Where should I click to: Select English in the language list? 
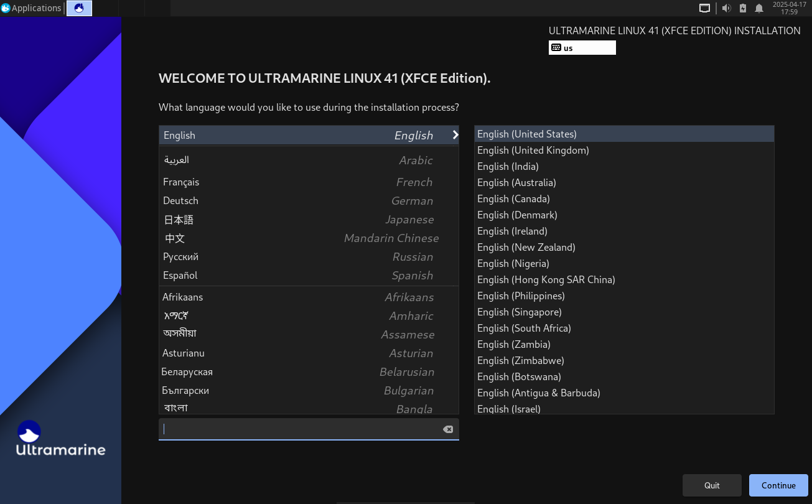pos(309,135)
